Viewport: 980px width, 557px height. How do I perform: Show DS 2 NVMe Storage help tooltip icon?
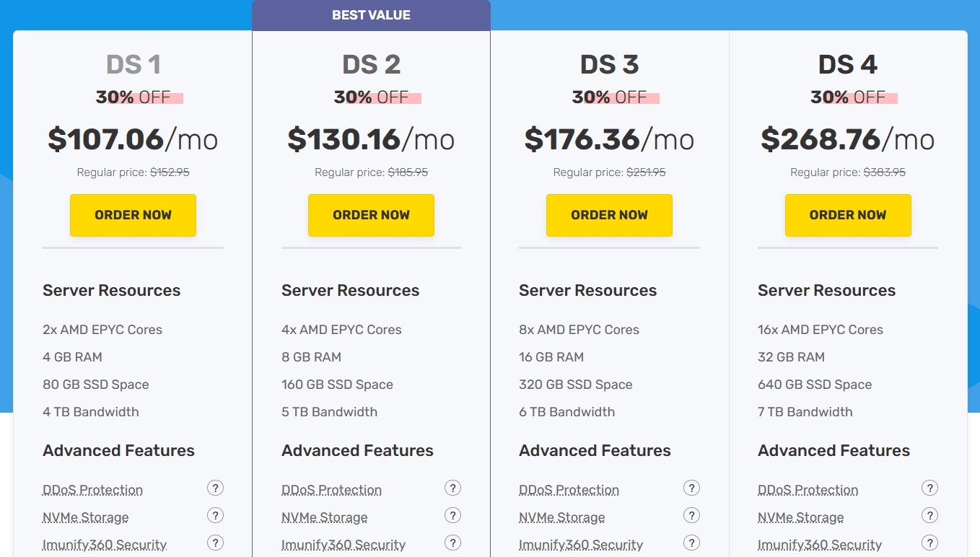click(452, 516)
